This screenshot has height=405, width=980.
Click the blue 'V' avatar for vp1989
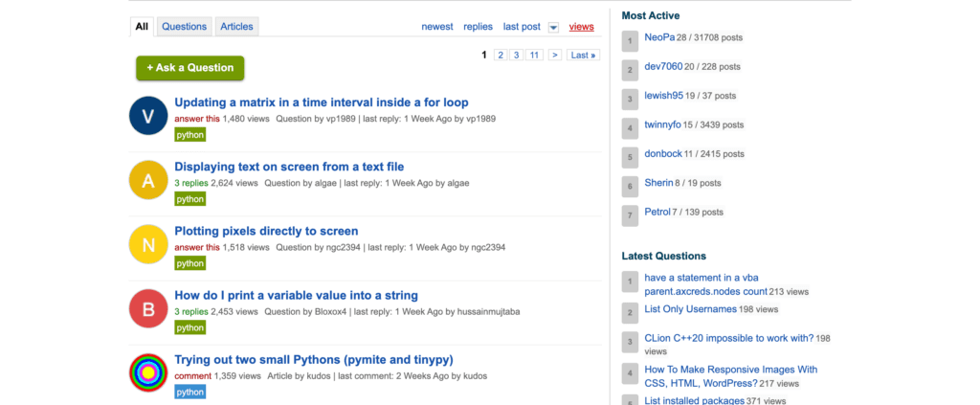pos(148,116)
